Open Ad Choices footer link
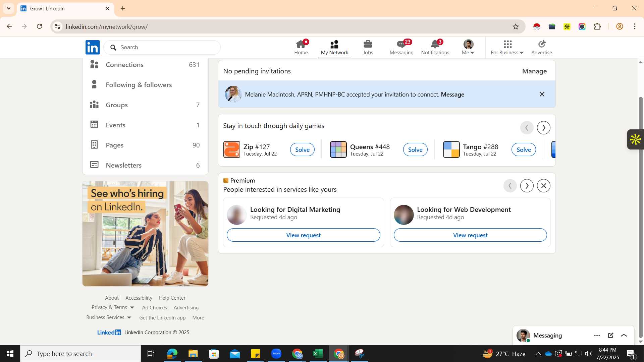 point(154,308)
